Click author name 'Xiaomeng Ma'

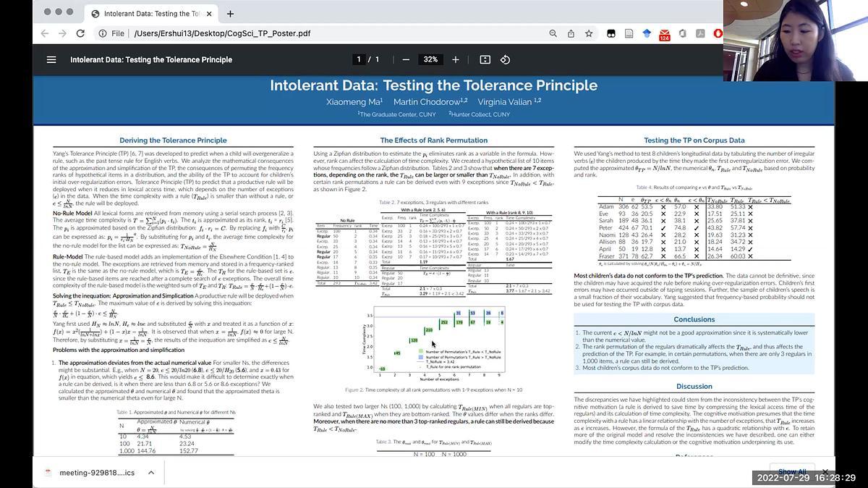point(353,102)
